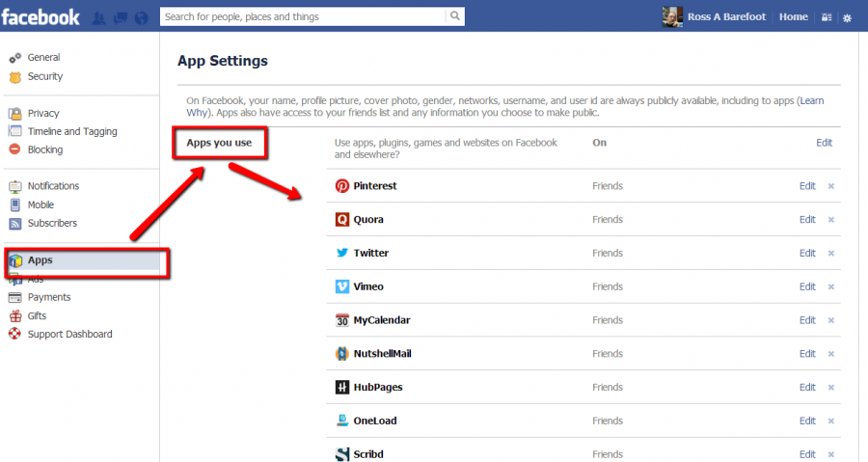
Task: Edit Quora app settings
Action: pos(807,220)
